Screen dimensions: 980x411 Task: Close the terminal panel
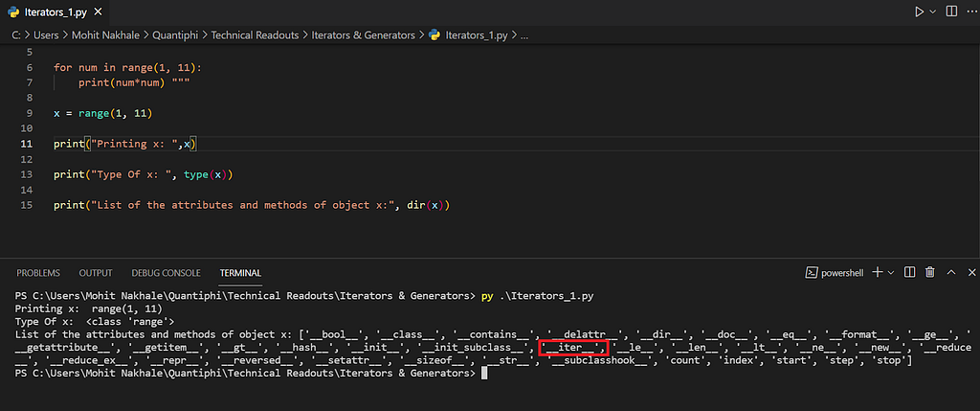[972, 272]
